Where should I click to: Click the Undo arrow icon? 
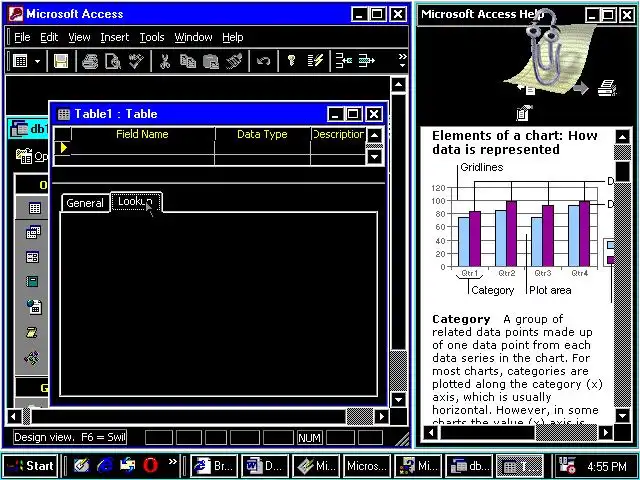tap(263, 61)
